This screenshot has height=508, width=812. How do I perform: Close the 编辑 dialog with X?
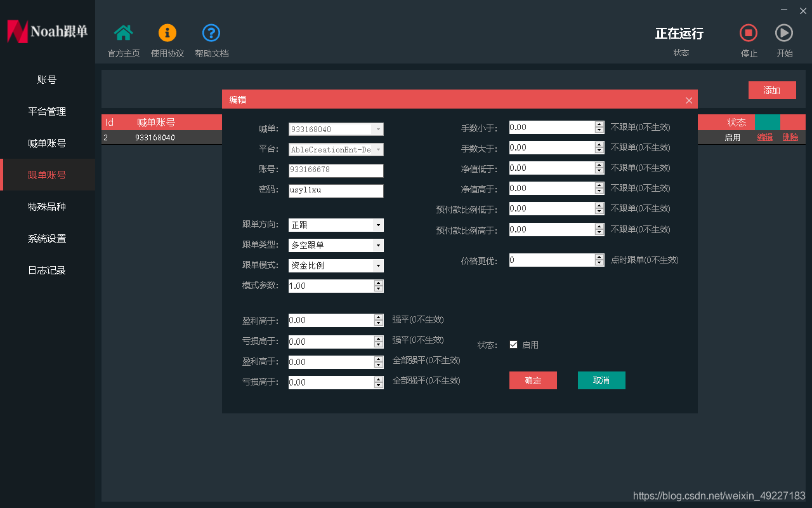point(689,100)
